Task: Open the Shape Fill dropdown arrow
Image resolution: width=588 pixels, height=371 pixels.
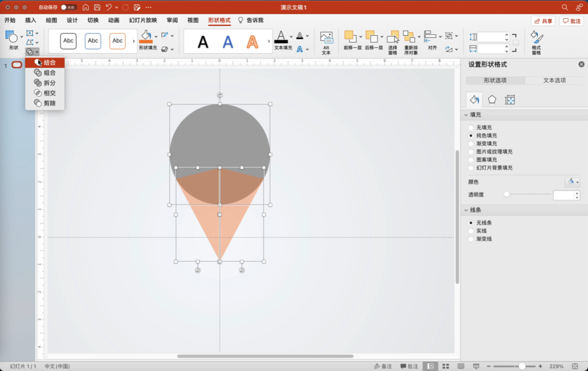Action: pyautogui.click(x=156, y=37)
